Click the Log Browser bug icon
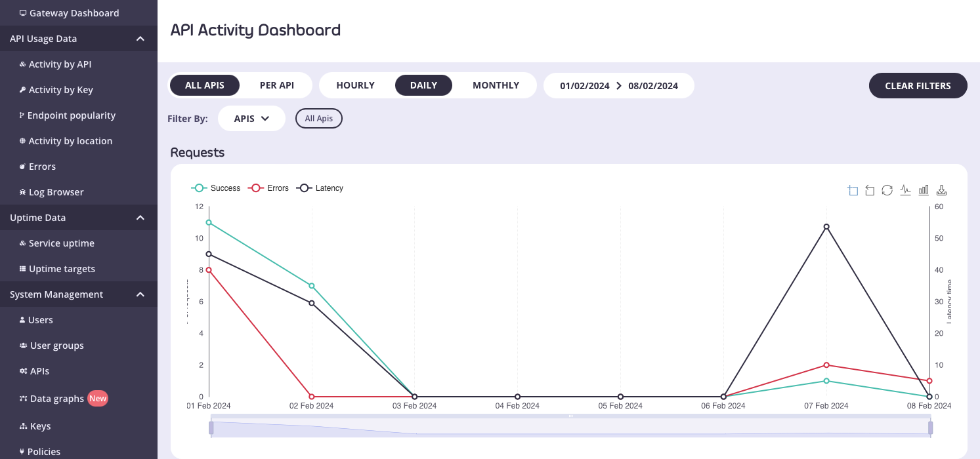Screen dimensions: 980x459 [22, 191]
